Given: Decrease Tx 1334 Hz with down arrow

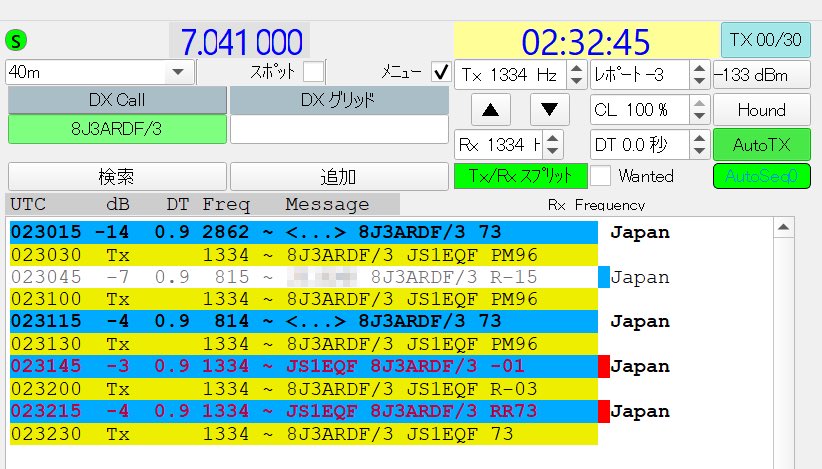Looking at the screenshot, I should coord(576,81).
